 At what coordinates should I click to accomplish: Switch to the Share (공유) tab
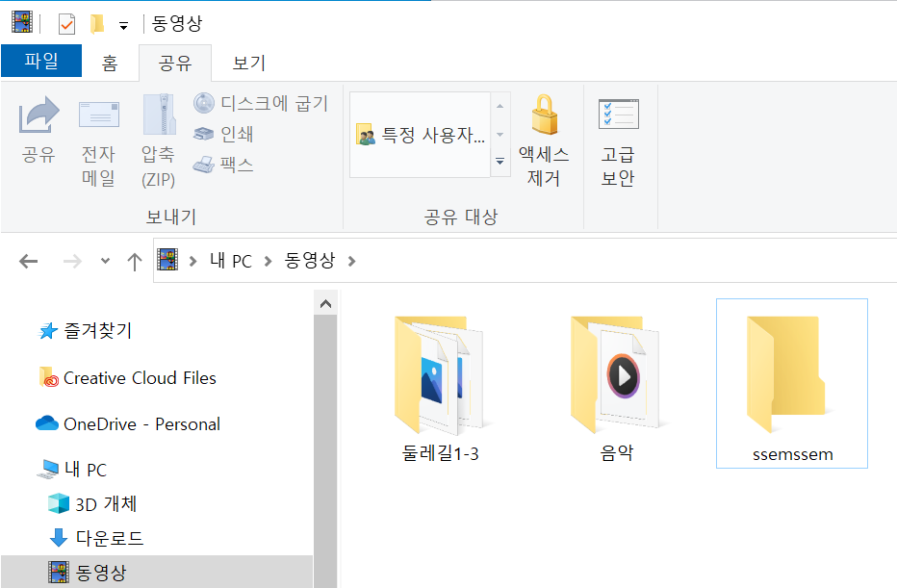click(175, 63)
